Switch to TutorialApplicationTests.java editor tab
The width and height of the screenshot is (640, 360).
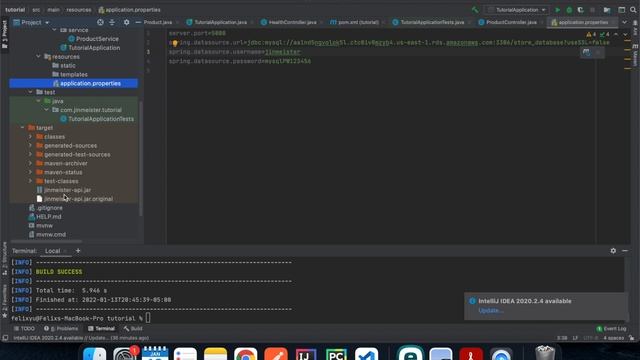point(428,22)
